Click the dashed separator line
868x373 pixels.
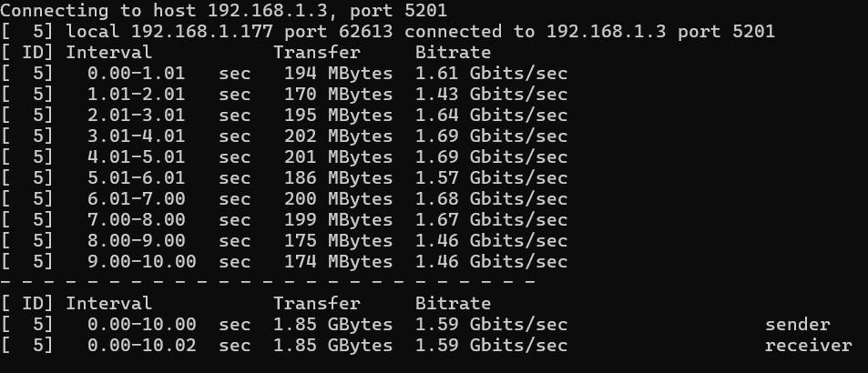[268, 282]
